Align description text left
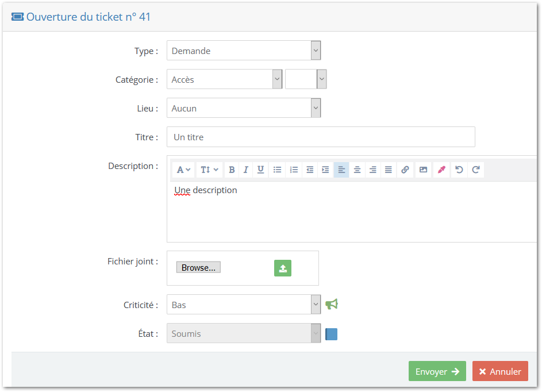The image size is (542, 392). 341,170
